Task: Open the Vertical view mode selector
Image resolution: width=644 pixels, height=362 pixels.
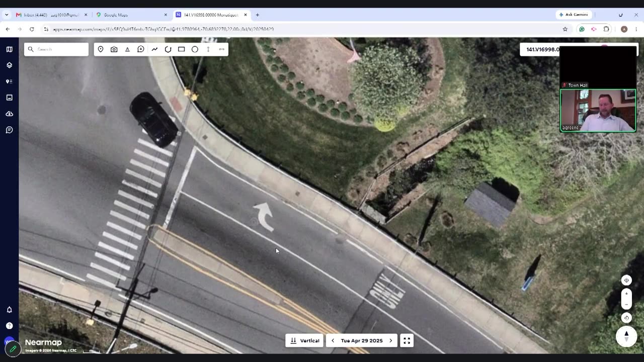Action: 304,340
